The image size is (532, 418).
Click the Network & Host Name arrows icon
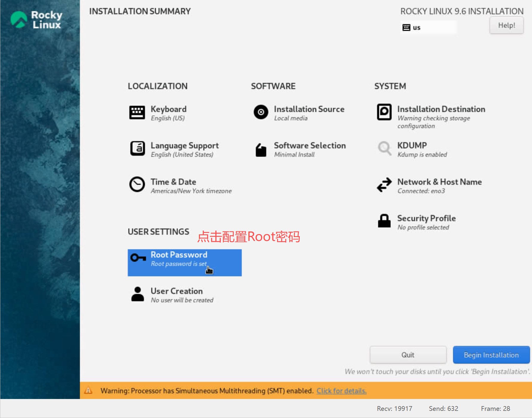click(x=384, y=185)
